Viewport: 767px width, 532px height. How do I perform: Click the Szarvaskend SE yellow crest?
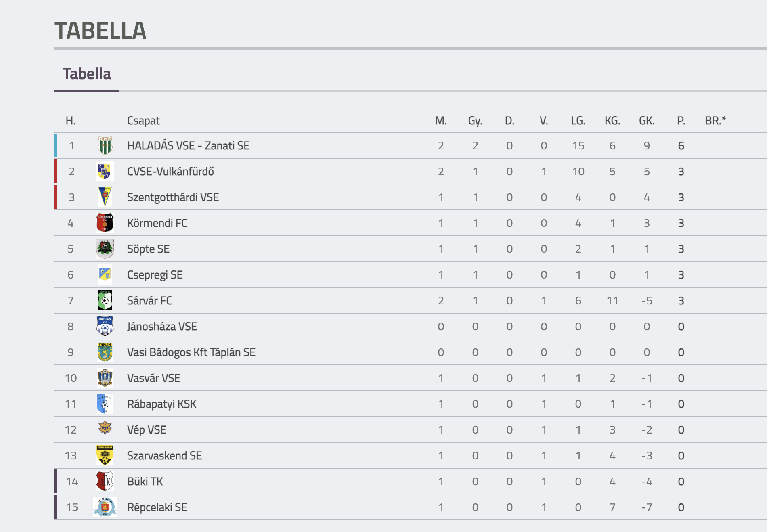(x=105, y=456)
